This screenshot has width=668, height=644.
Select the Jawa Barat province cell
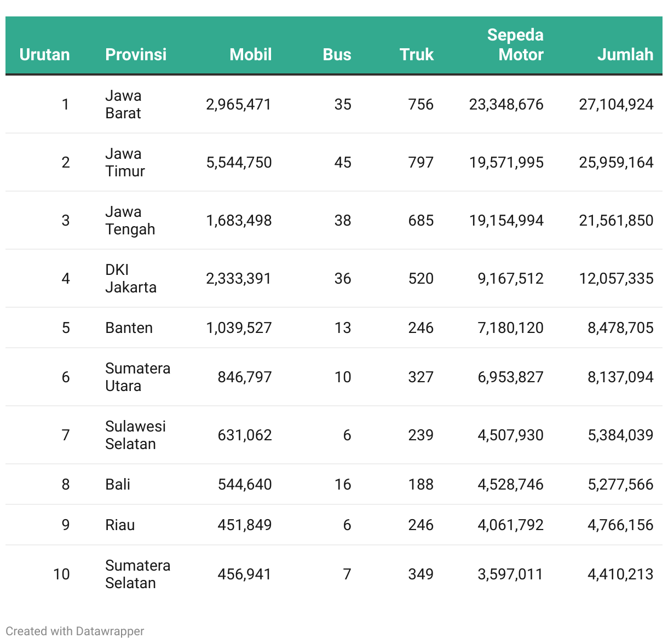click(x=123, y=105)
